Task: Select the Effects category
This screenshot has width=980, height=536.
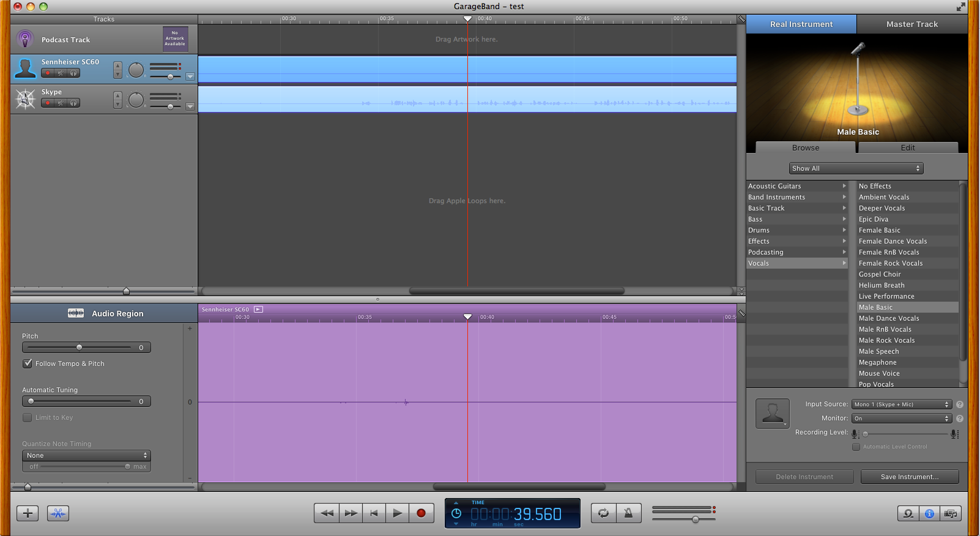Action: [797, 241]
